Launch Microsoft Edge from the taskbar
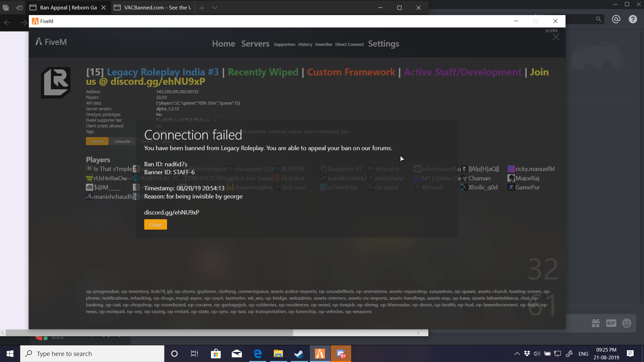The image size is (644, 362). [x=257, y=353]
